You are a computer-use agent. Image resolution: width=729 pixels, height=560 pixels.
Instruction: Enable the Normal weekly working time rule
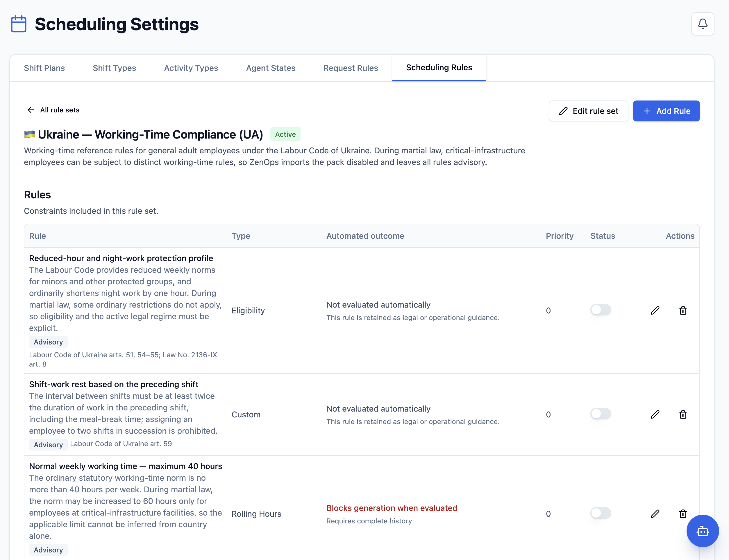coord(601,513)
